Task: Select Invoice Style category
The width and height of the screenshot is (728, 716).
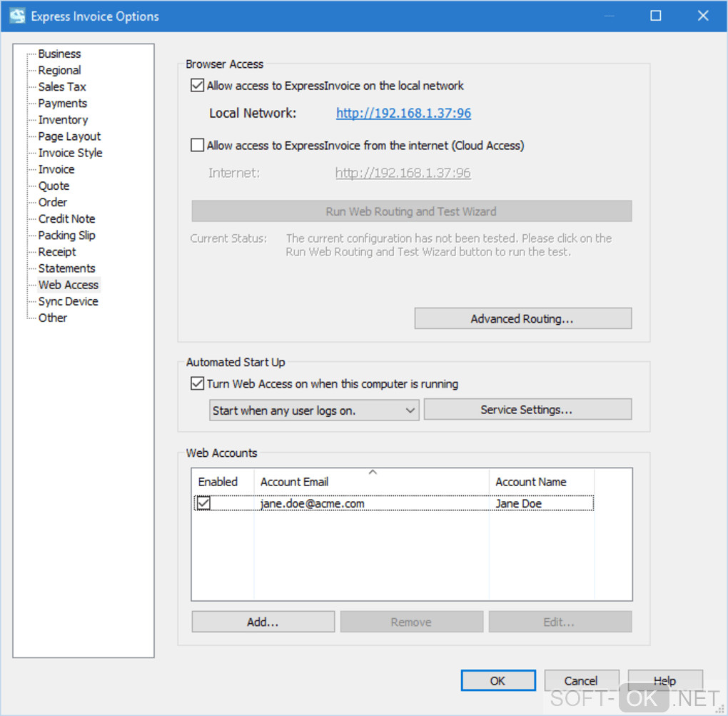Action: click(70, 153)
